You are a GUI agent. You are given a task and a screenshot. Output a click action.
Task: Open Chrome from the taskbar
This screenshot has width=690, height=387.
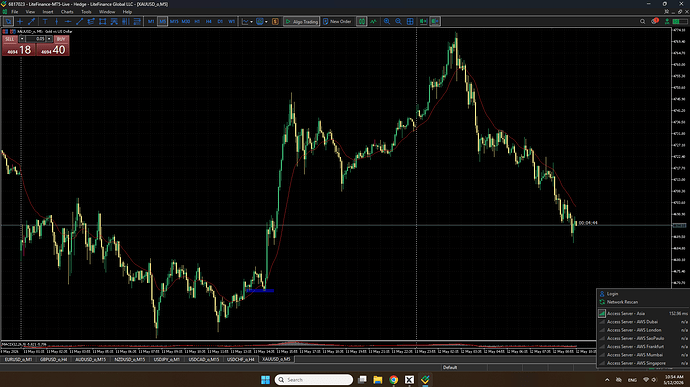393,380
